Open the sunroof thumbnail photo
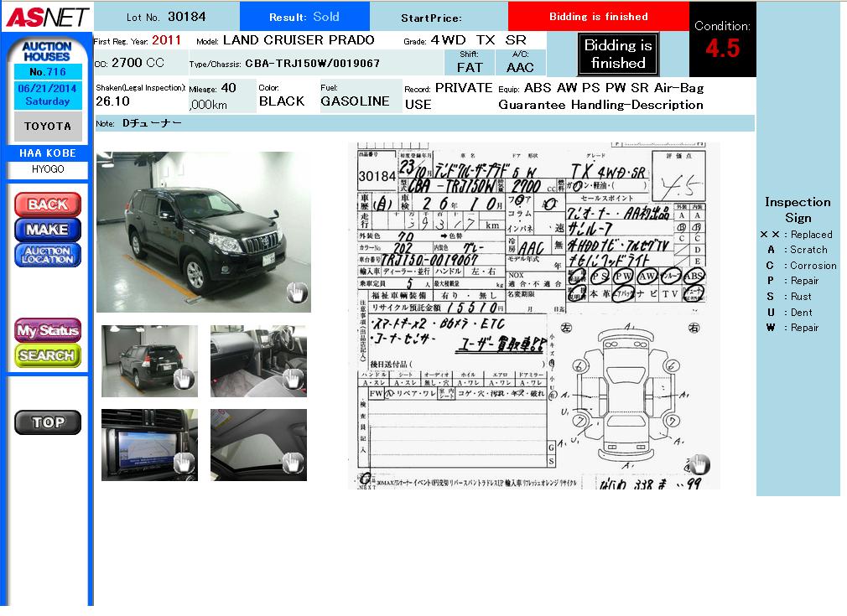This screenshot has height=616, width=847. [258, 444]
